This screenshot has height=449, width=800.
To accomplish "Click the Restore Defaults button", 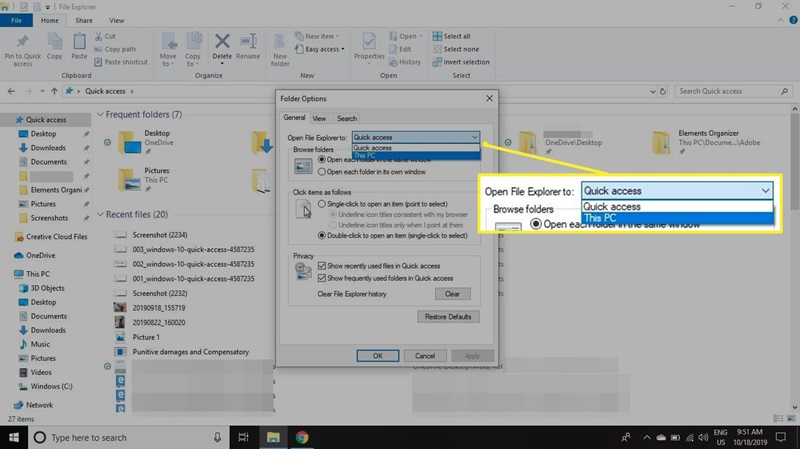I will (x=447, y=317).
